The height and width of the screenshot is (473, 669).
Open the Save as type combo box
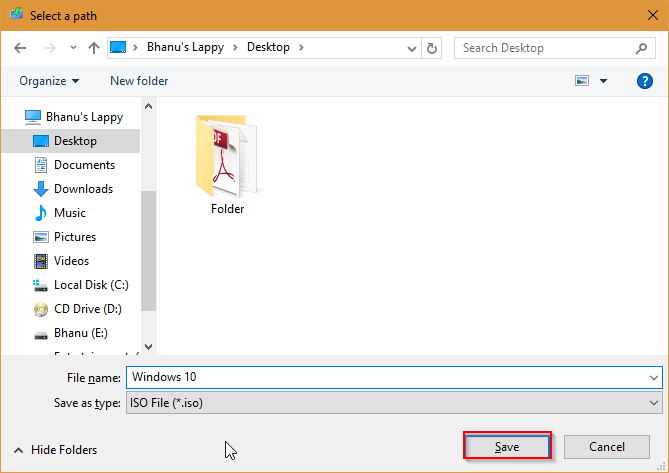click(394, 403)
